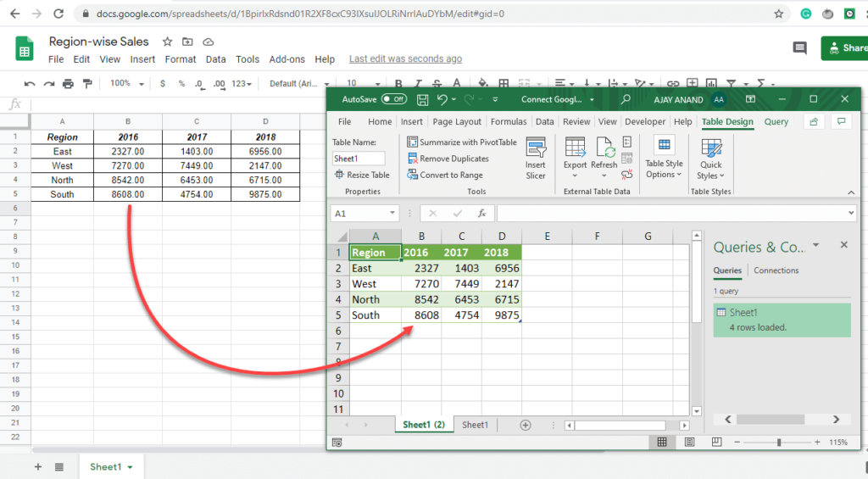Close the Queries & Connections pane

tap(843, 245)
